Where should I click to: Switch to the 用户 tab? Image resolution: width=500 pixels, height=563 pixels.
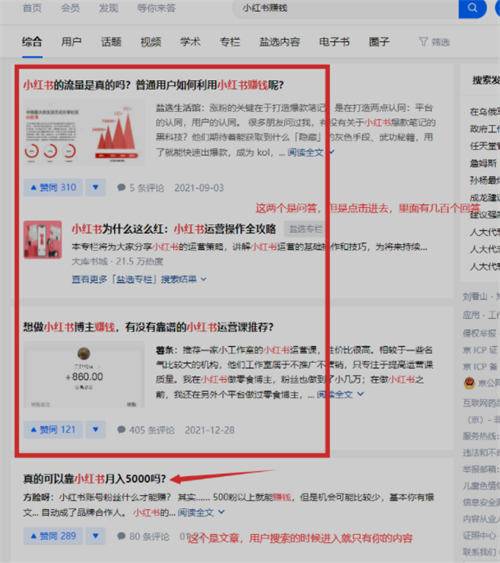tap(71, 42)
